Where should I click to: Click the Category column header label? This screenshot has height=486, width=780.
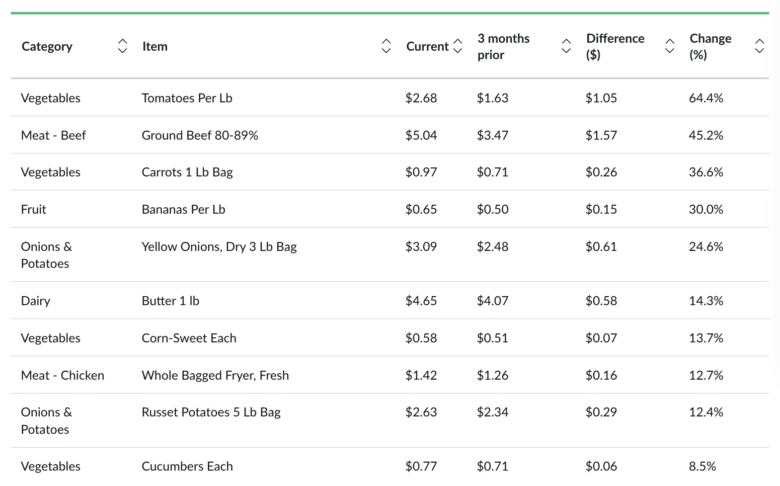pos(47,46)
